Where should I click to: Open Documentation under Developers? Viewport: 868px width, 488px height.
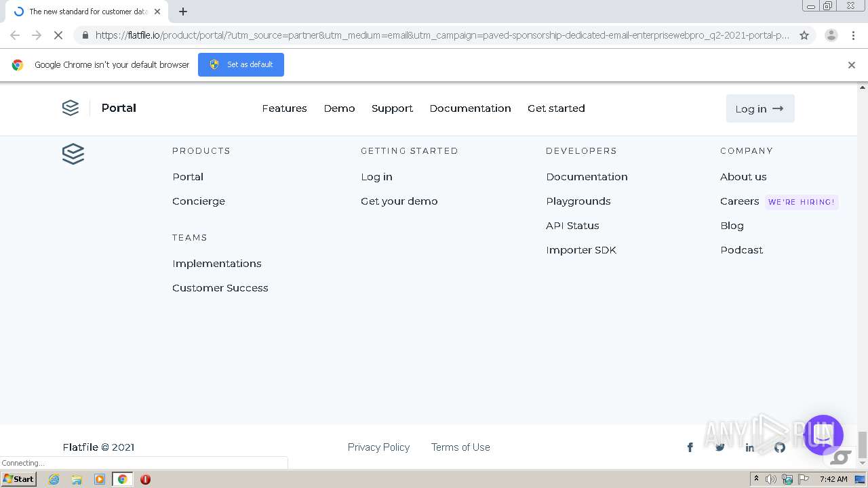pos(587,177)
